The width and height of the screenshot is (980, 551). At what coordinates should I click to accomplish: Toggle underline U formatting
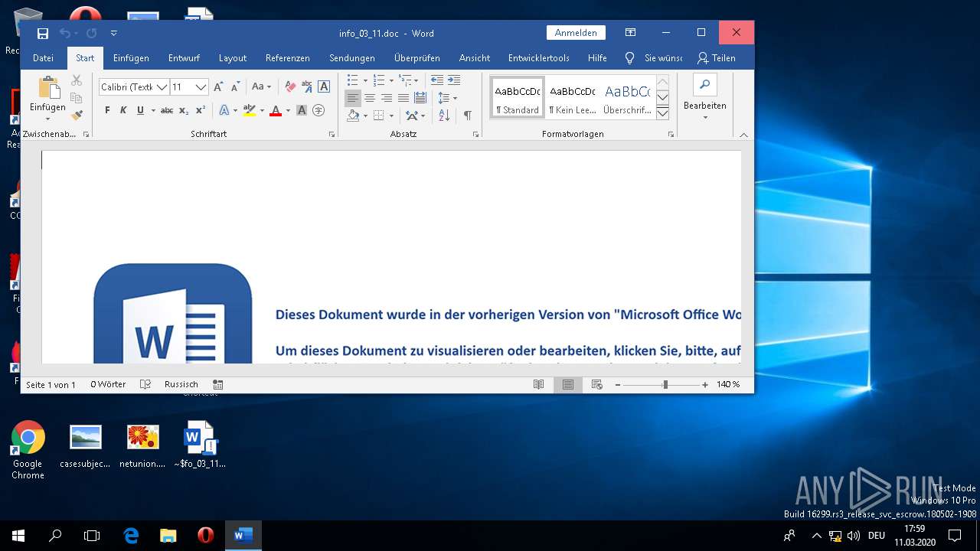pos(140,110)
